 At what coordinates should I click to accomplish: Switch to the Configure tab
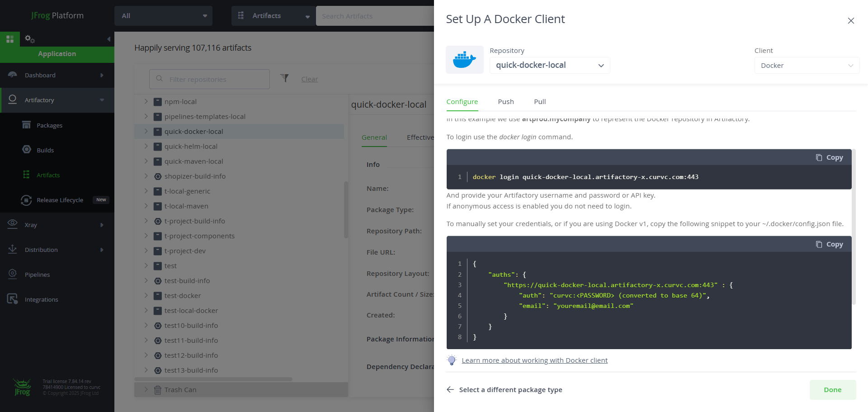[x=462, y=102]
